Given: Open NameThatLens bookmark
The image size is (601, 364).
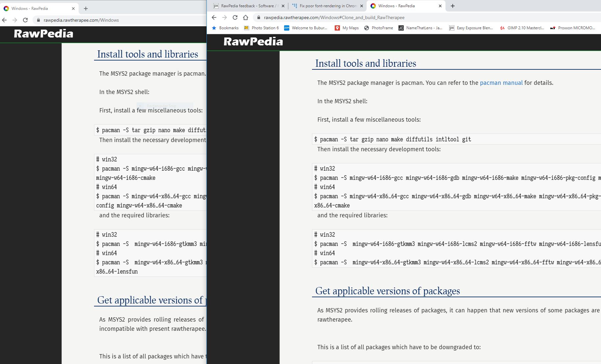Looking at the screenshot, I should pos(420,28).
